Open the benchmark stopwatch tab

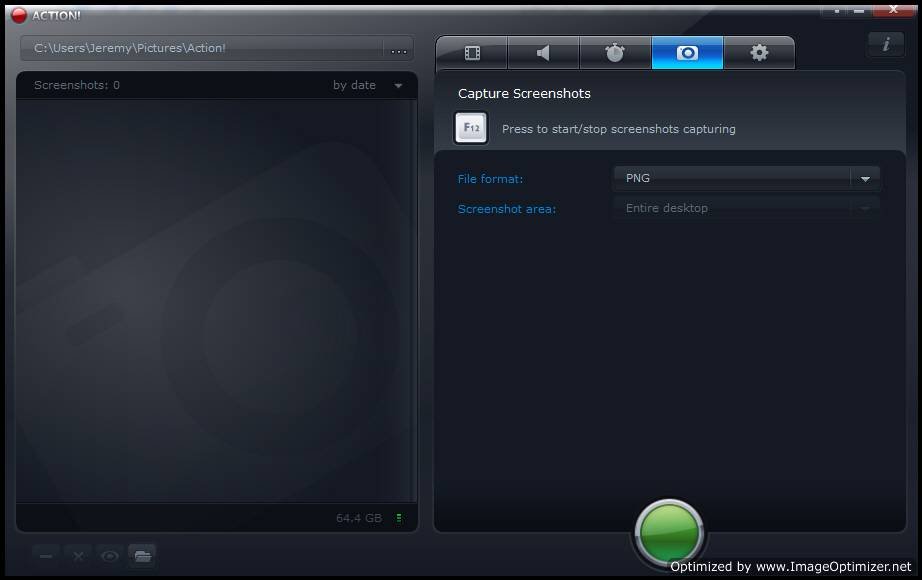pos(615,53)
